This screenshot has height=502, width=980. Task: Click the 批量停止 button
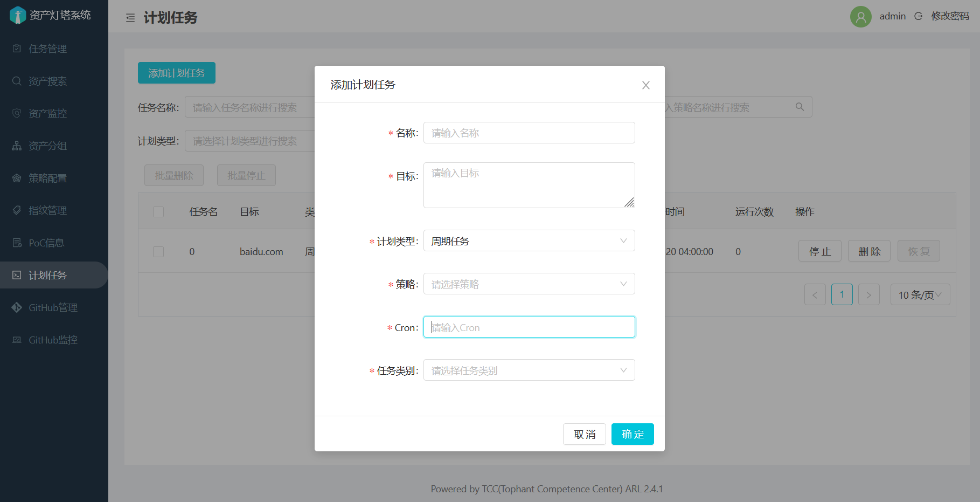246,175
